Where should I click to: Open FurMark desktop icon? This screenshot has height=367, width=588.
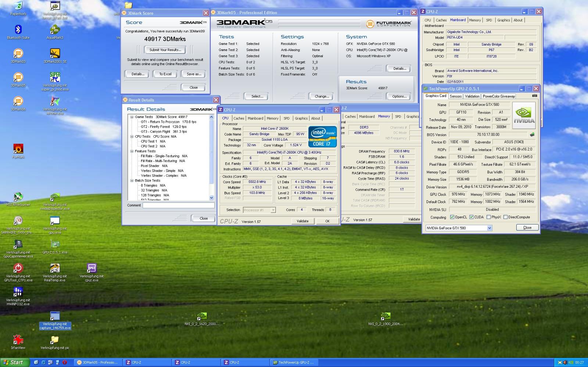click(x=18, y=149)
